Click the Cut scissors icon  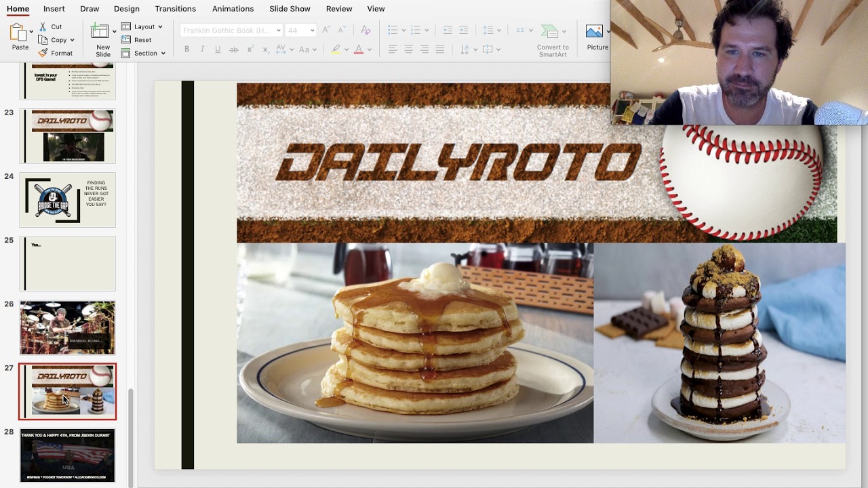point(43,26)
